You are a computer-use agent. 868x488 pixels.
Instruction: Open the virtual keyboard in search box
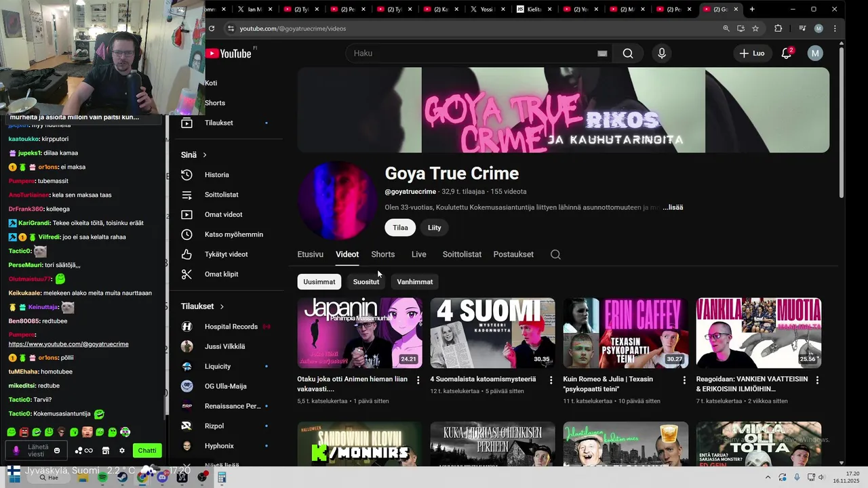pyautogui.click(x=602, y=54)
